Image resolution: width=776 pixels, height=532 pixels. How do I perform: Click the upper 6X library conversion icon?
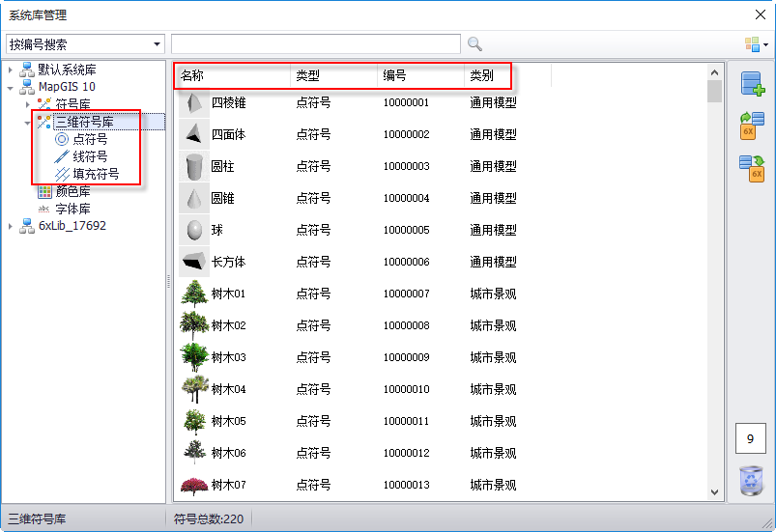(752, 126)
